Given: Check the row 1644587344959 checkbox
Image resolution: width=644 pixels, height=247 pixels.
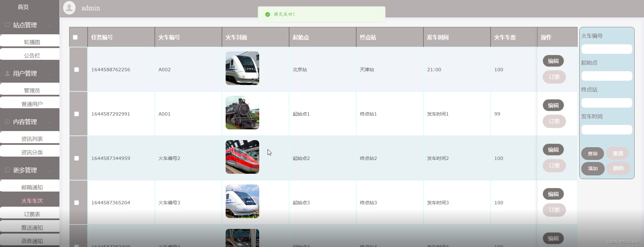Looking at the screenshot, I should click(77, 158).
